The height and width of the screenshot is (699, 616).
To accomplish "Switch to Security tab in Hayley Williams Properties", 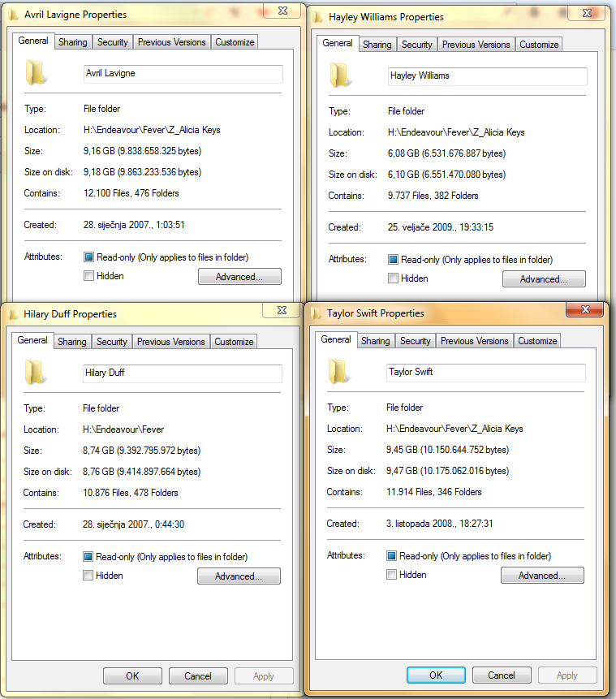I will [417, 45].
